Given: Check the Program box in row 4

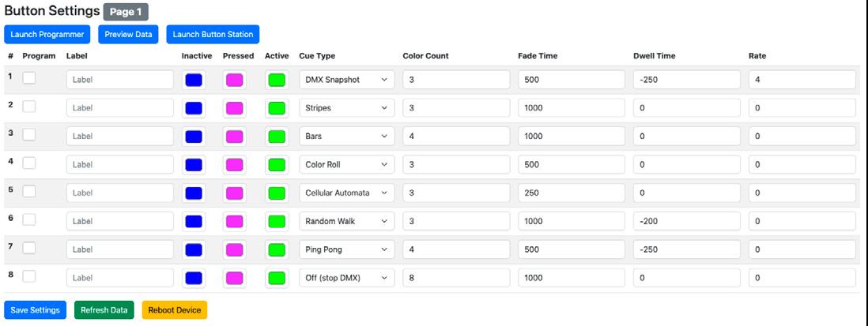Looking at the screenshot, I should (x=29, y=163).
